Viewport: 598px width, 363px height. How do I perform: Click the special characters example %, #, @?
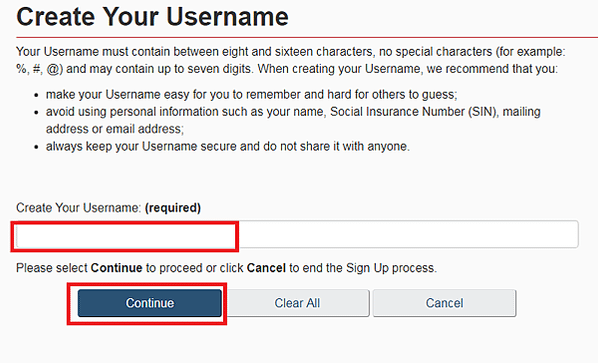[39, 69]
